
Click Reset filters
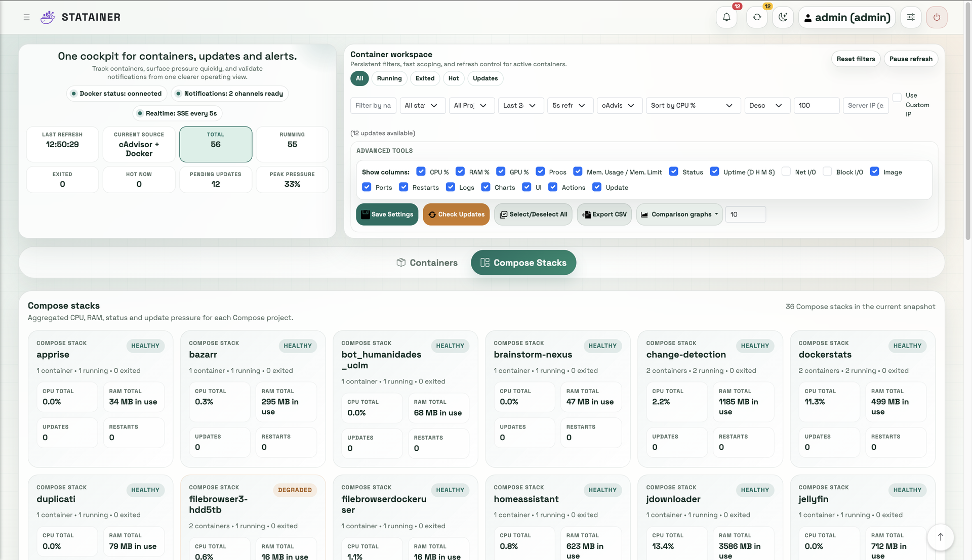click(856, 59)
